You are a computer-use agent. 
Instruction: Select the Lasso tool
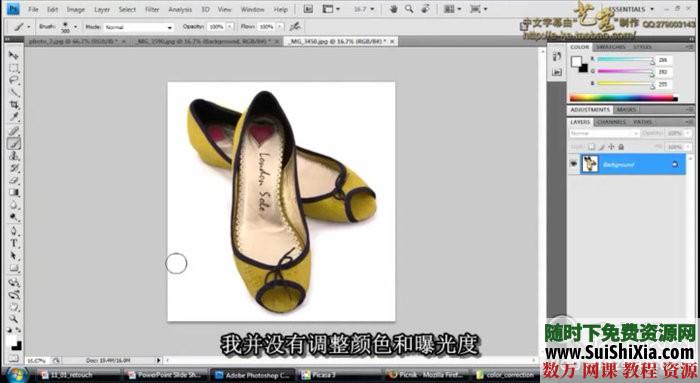coord(14,80)
